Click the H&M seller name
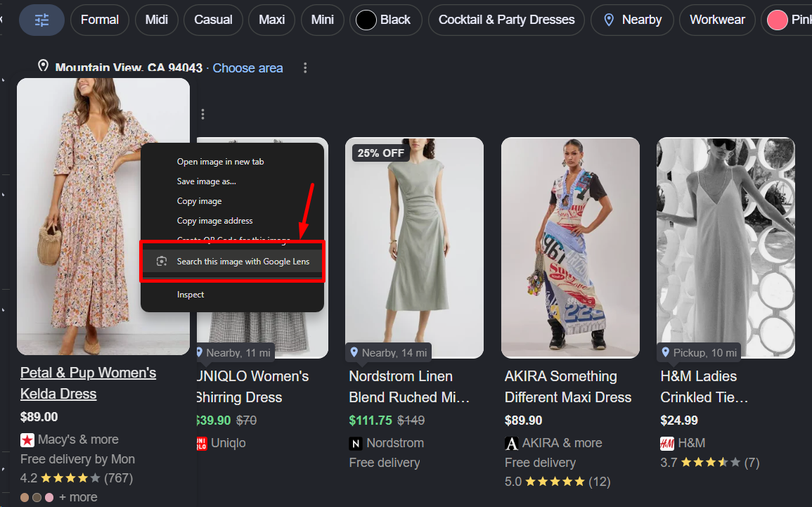The width and height of the screenshot is (812, 507). 691,443
